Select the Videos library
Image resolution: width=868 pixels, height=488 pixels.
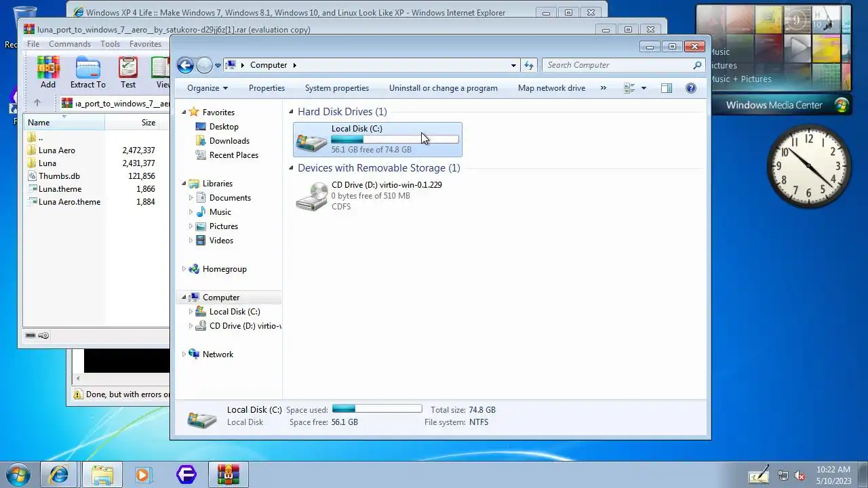point(221,241)
